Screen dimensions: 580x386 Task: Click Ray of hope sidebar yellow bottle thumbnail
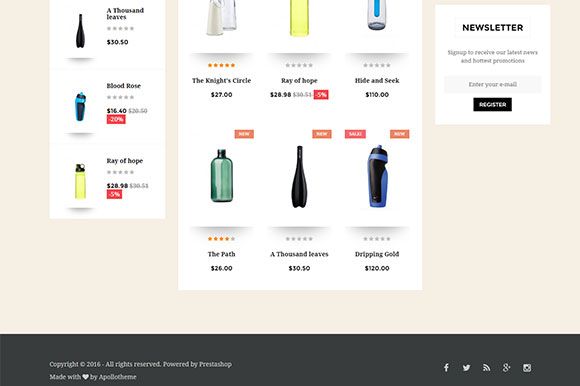click(x=80, y=181)
